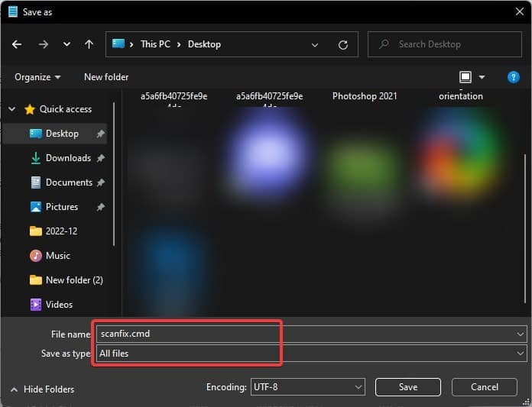Select This PC in the breadcrumb
532x407 pixels.
click(155, 44)
